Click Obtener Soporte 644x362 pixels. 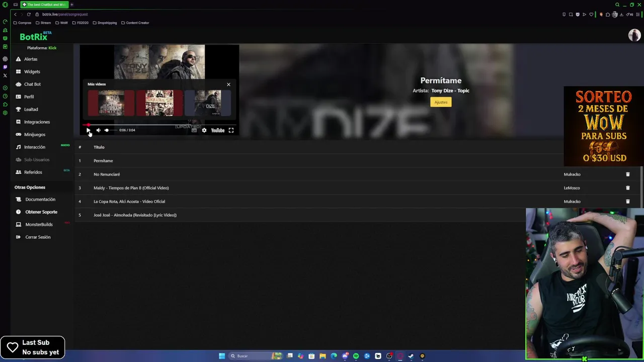point(41,212)
